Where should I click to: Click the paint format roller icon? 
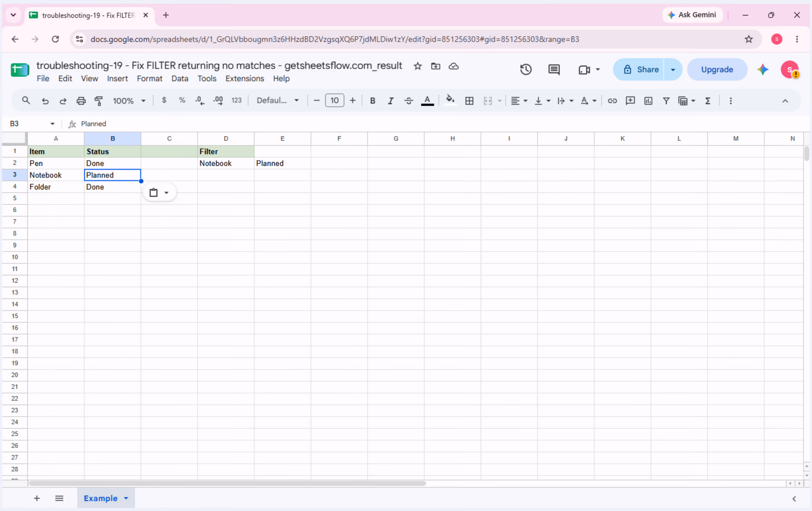[x=99, y=101]
